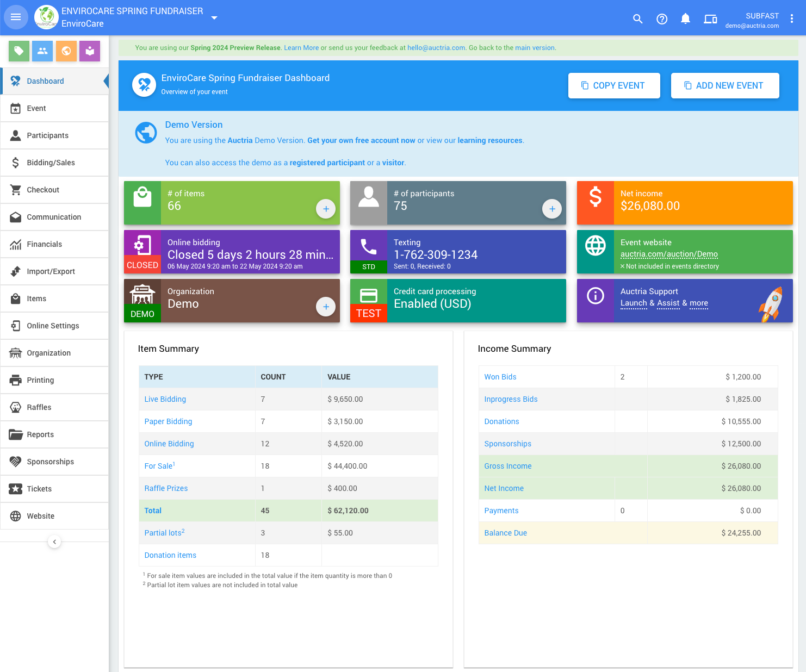Click the orange Net income tile
The width and height of the screenshot is (806, 672).
pos(684,203)
